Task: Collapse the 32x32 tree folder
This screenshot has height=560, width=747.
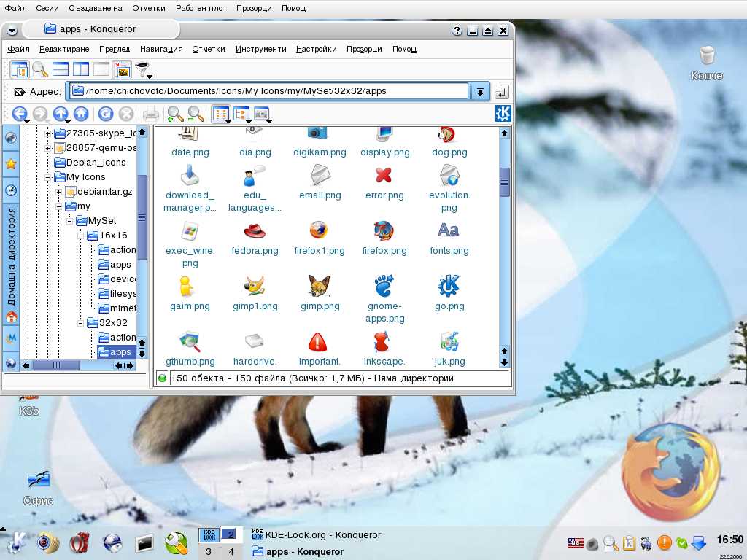Action: 81,323
